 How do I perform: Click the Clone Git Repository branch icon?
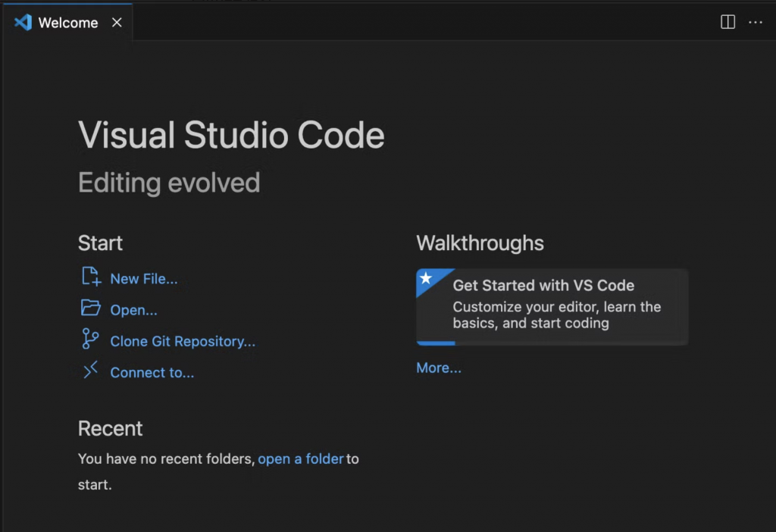pyautogui.click(x=90, y=339)
